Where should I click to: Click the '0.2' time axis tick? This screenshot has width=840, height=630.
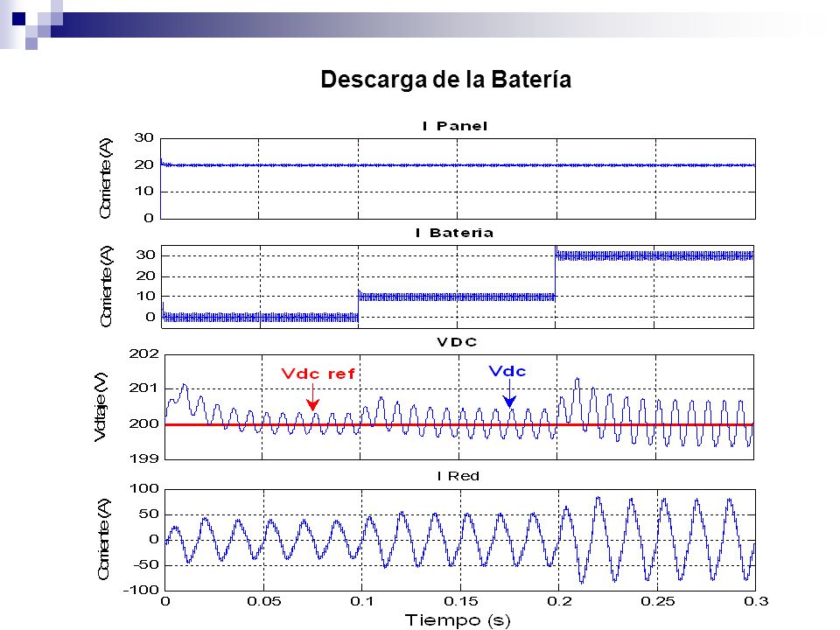click(559, 602)
